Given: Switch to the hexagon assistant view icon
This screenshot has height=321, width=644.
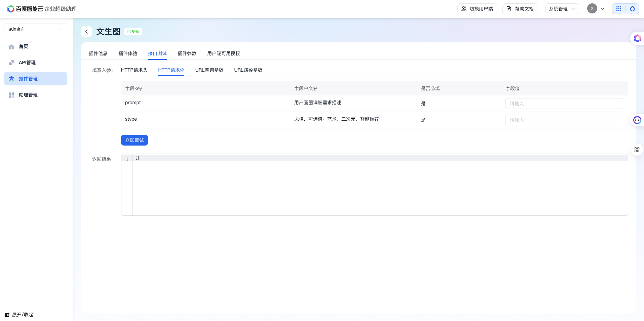Looking at the screenshot, I should [632, 9].
